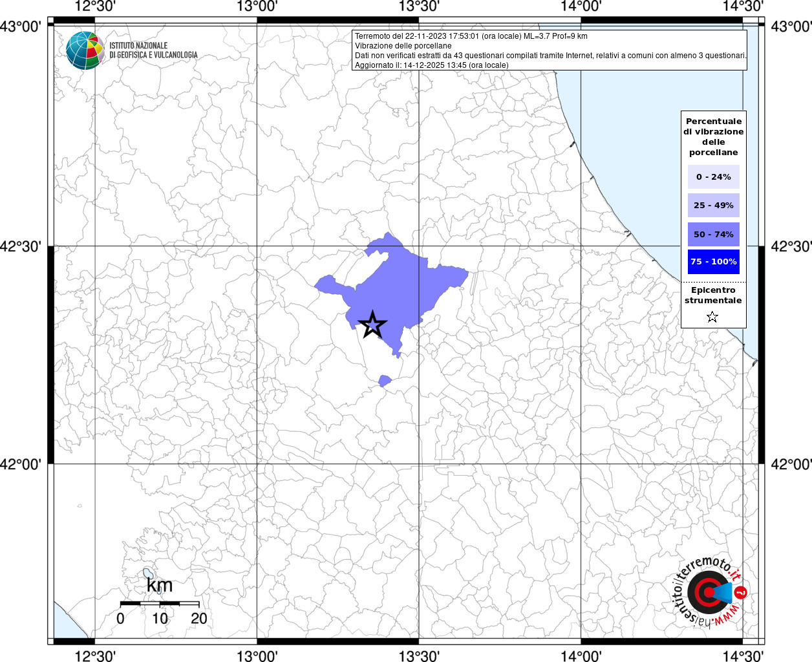Screen dimensions: 812x662
Task: Click the top '13°30'' longitude label
Action: pos(419,6)
